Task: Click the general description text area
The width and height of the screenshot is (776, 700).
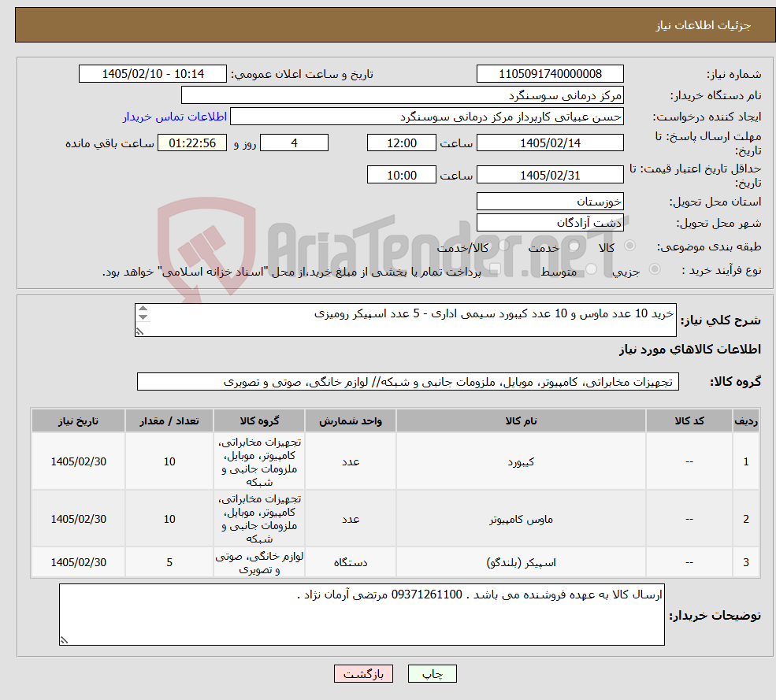Action: pyautogui.click(x=405, y=320)
